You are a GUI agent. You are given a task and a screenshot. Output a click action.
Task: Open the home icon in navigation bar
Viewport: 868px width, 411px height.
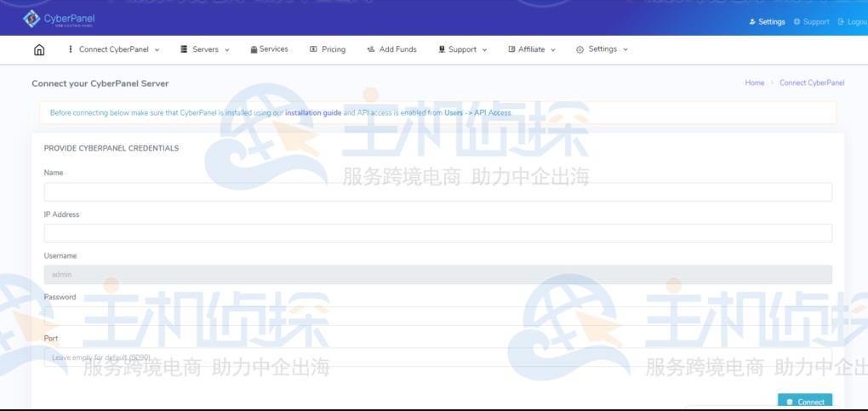(x=39, y=50)
